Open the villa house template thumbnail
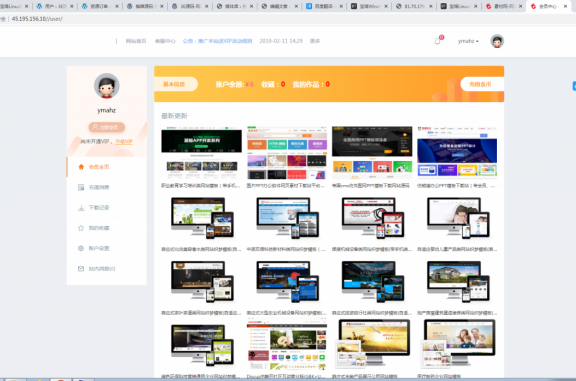576x381 pixels. click(457, 282)
